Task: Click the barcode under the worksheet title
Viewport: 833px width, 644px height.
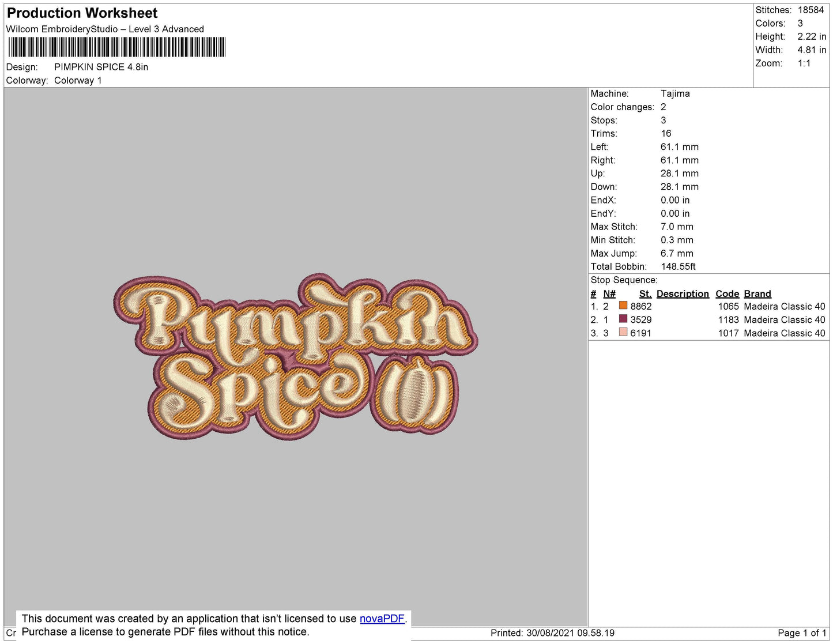Action: [x=117, y=47]
